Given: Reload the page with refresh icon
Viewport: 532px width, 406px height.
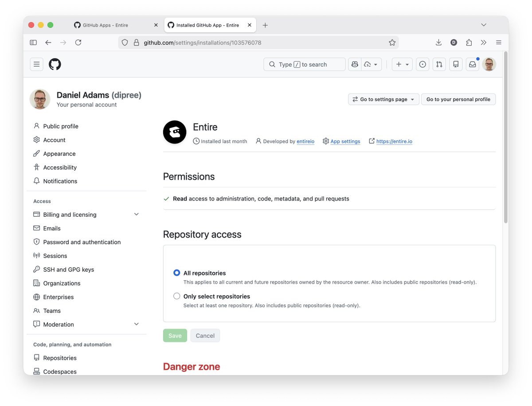Looking at the screenshot, I should point(78,43).
